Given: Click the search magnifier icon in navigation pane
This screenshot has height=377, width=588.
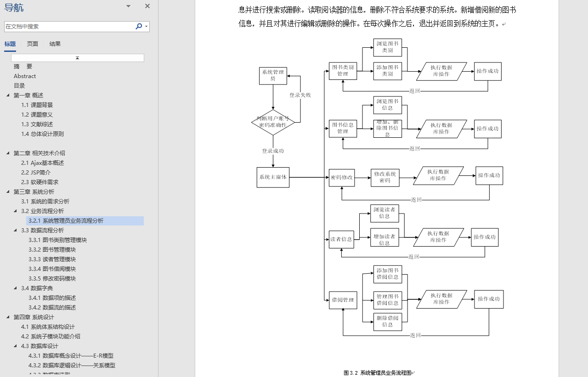Looking at the screenshot, I should pyautogui.click(x=138, y=27).
